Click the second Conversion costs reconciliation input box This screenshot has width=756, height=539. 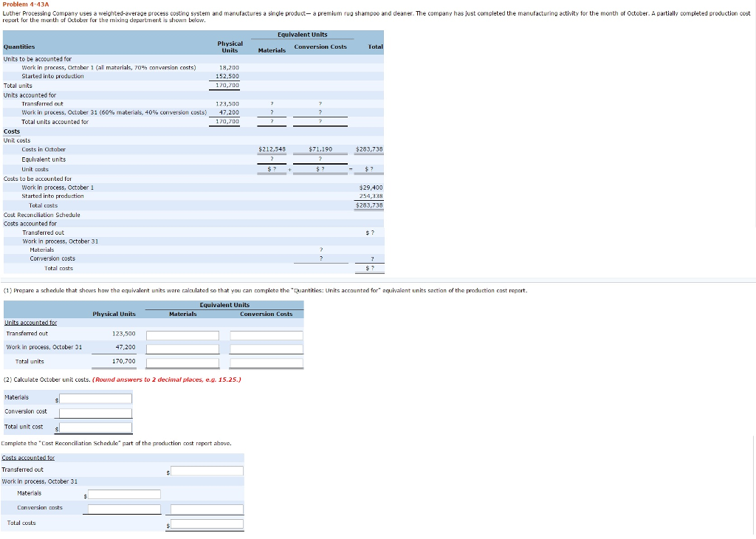tap(207, 508)
